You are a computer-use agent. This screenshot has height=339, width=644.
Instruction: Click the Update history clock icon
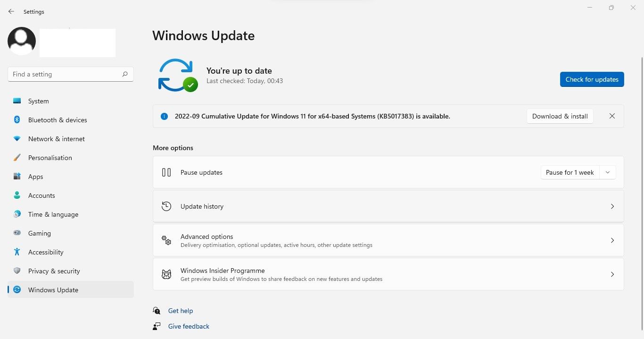coord(166,206)
